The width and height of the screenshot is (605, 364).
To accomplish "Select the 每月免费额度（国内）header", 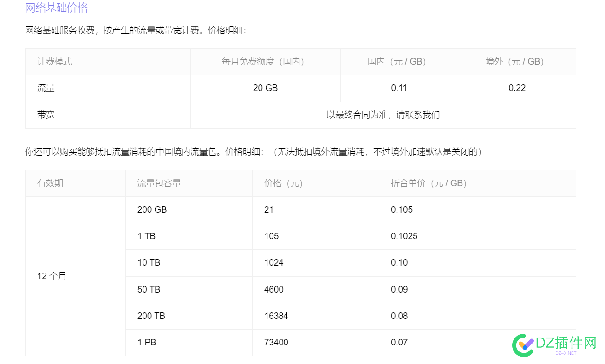I will coord(266,62).
